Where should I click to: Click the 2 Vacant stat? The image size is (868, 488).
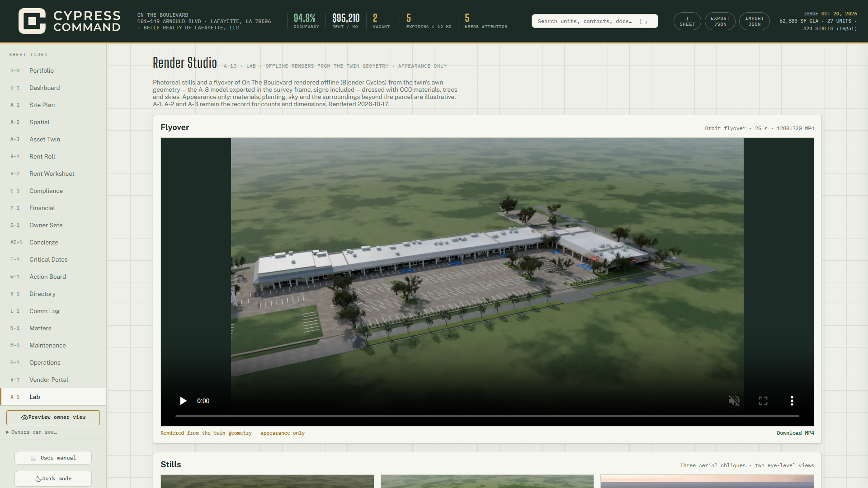coord(381,21)
